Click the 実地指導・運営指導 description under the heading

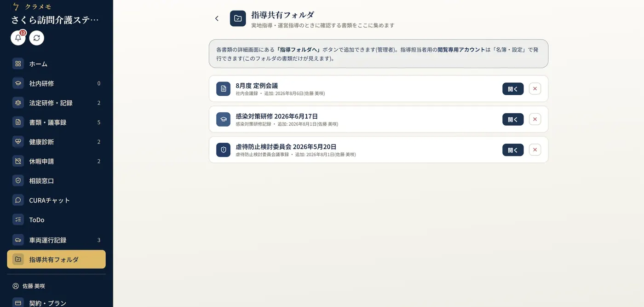click(323, 26)
